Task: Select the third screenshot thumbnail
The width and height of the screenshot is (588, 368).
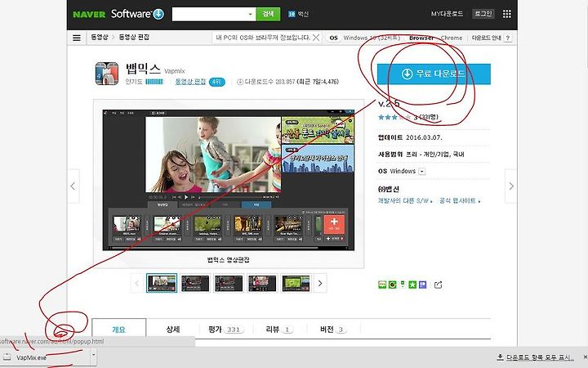Action: point(229,283)
